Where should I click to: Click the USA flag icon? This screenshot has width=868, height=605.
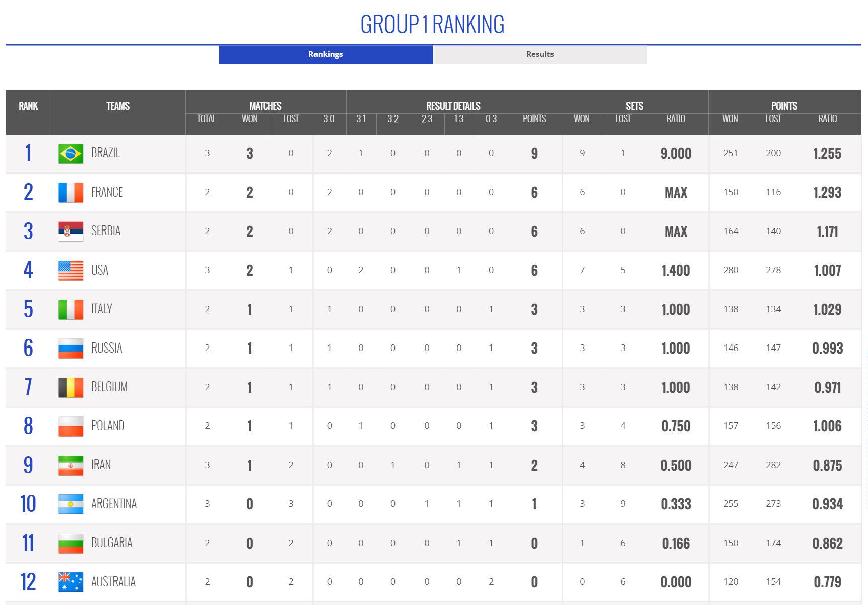tap(70, 271)
